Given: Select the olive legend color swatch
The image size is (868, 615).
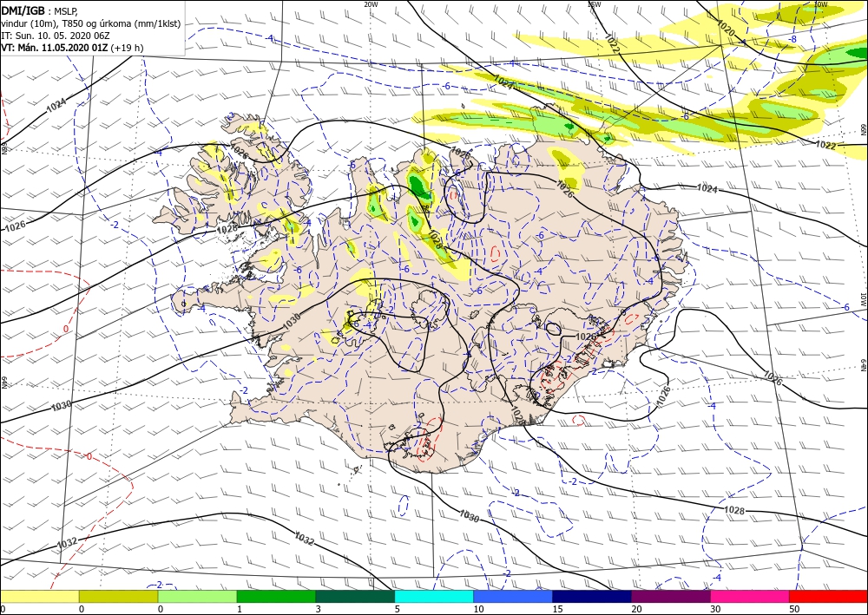Looking at the screenshot, I should [x=118, y=596].
